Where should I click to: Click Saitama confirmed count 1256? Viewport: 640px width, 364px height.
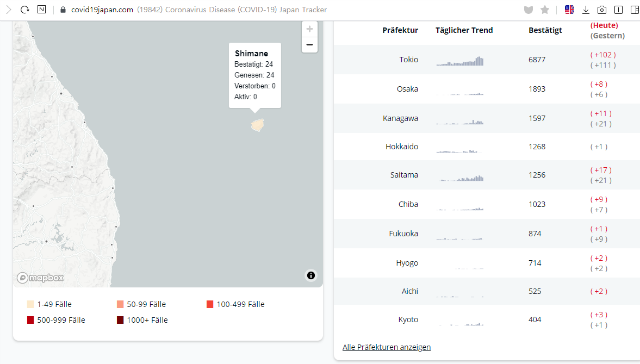point(537,175)
